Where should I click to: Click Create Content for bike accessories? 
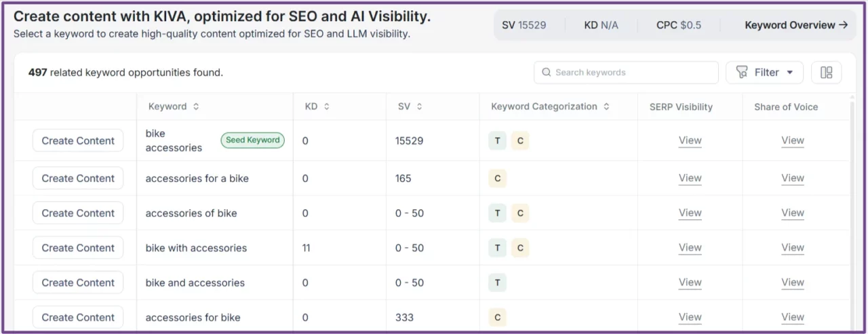[x=78, y=141]
